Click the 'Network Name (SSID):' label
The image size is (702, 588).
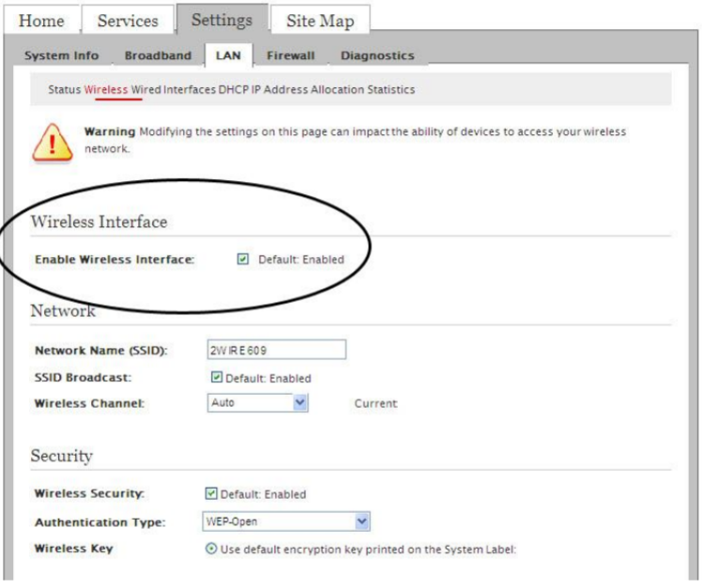coord(101,351)
